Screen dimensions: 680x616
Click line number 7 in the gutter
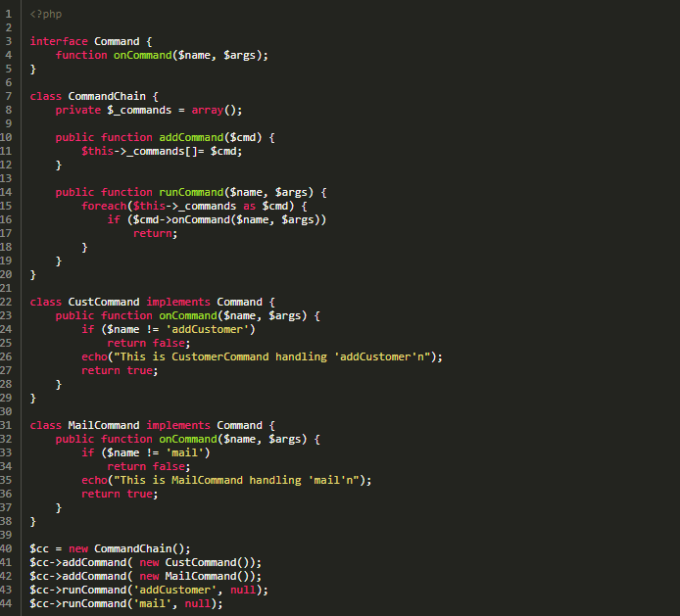(x=8, y=96)
